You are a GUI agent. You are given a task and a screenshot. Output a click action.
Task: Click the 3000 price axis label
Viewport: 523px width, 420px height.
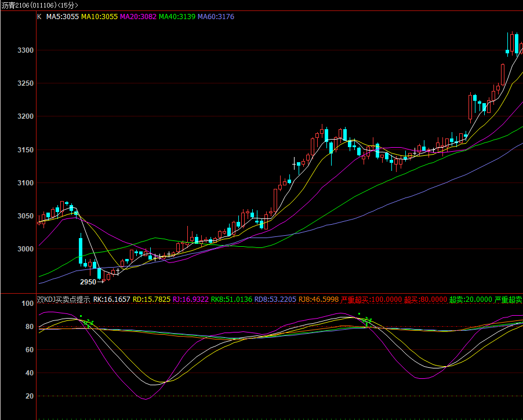click(26, 249)
